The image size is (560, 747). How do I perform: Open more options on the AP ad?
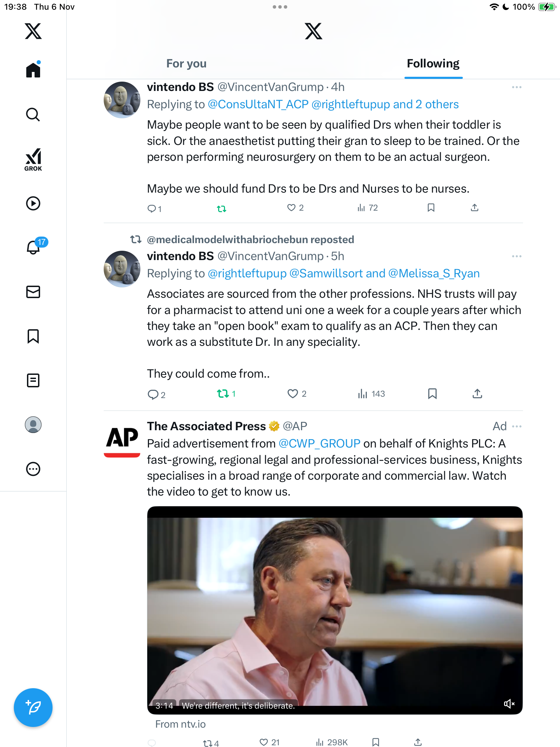point(516,426)
